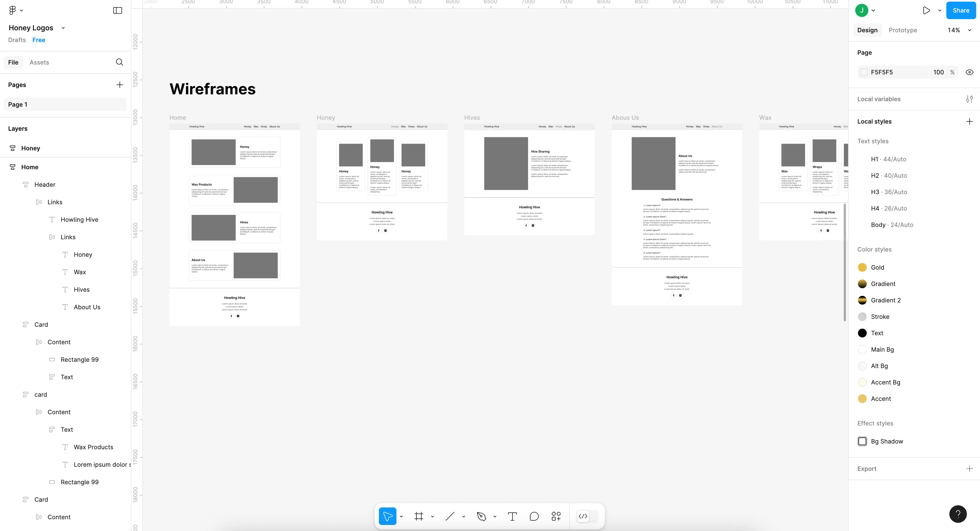Switch to the Assets tab
Screen dimensions: 980x531
39,62
